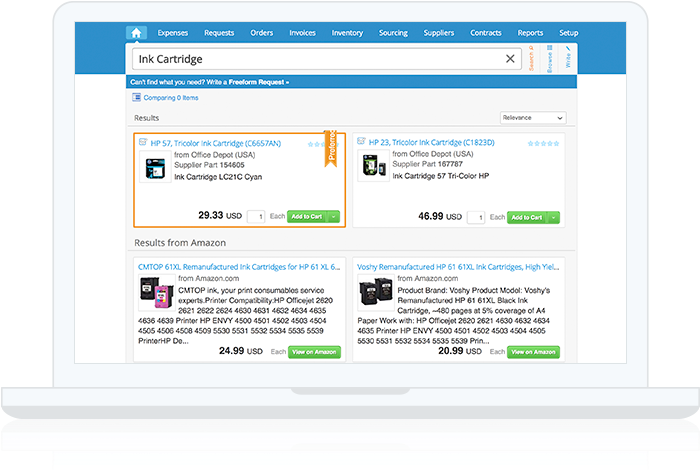Screen dimensions: 700x470
Task: Click the catalog icon beside HP 23 title
Action: 361,141
